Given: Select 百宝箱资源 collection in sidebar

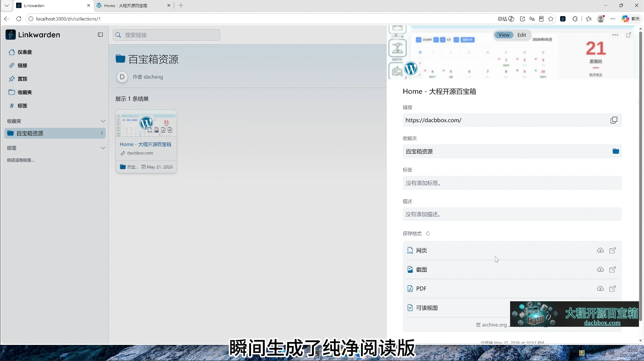Looking at the screenshot, I should 55,133.
